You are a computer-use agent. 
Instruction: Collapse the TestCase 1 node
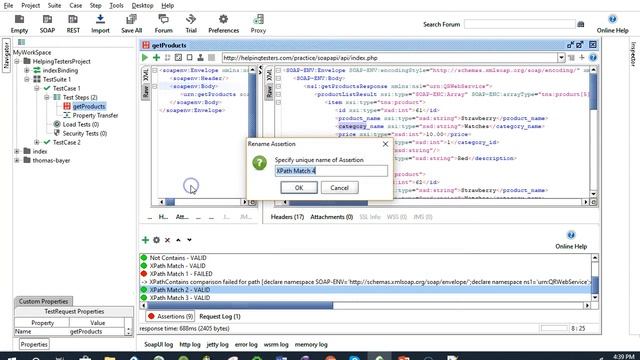[x=37, y=88]
